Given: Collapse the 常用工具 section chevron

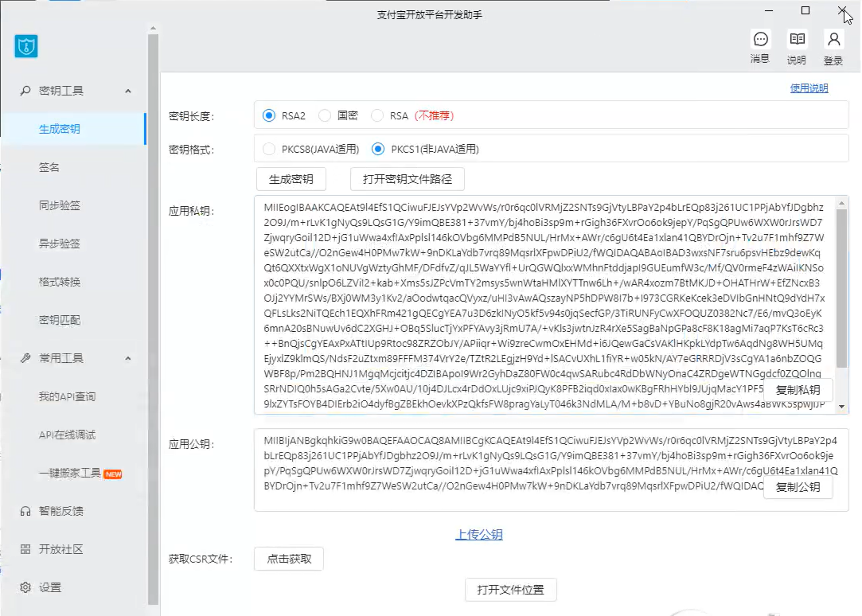Looking at the screenshot, I should (128, 359).
